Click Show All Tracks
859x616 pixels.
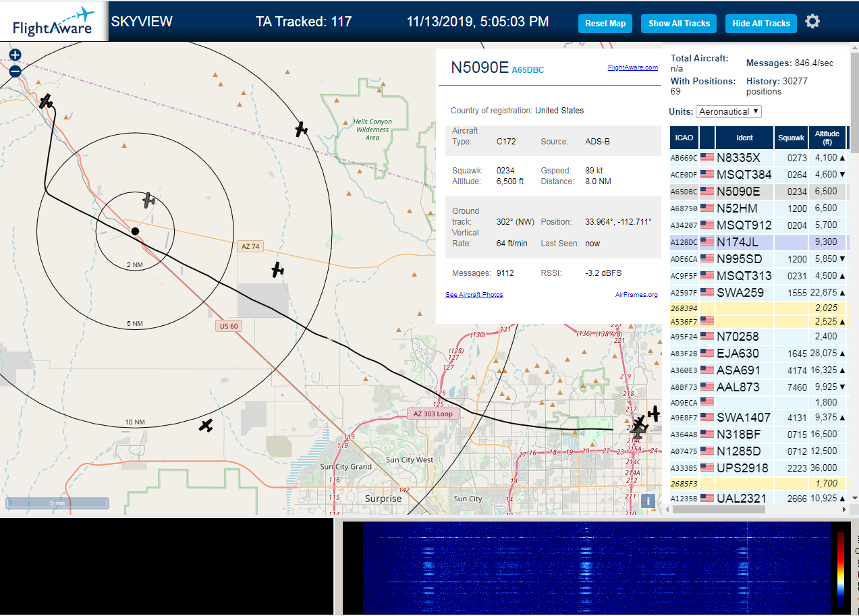[x=679, y=23]
